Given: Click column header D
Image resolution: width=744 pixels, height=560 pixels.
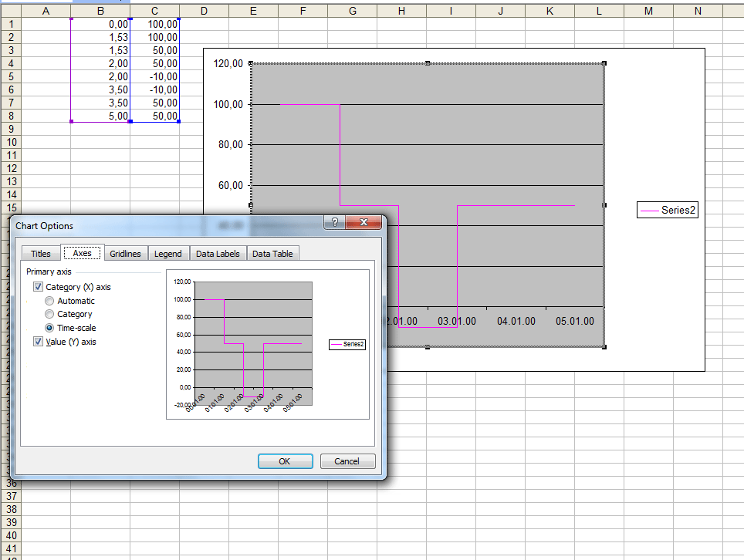Looking at the screenshot, I should coord(204,10).
